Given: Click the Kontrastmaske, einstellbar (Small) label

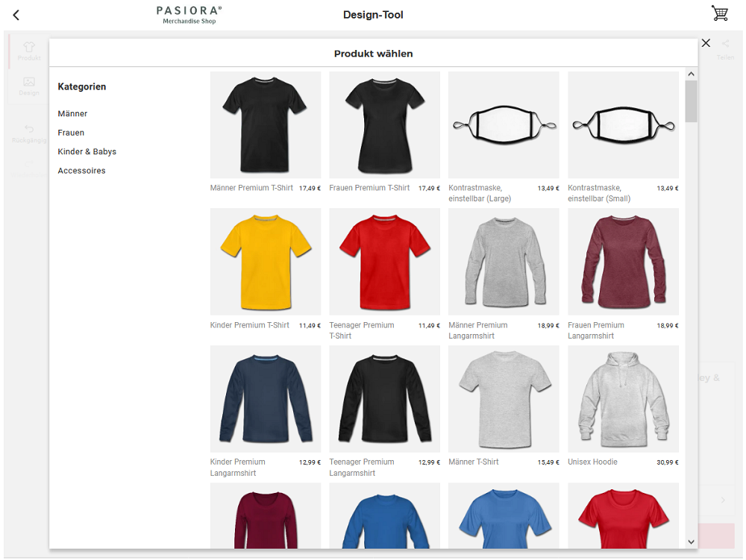Looking at the screenshot, I should tap(599, 193).
